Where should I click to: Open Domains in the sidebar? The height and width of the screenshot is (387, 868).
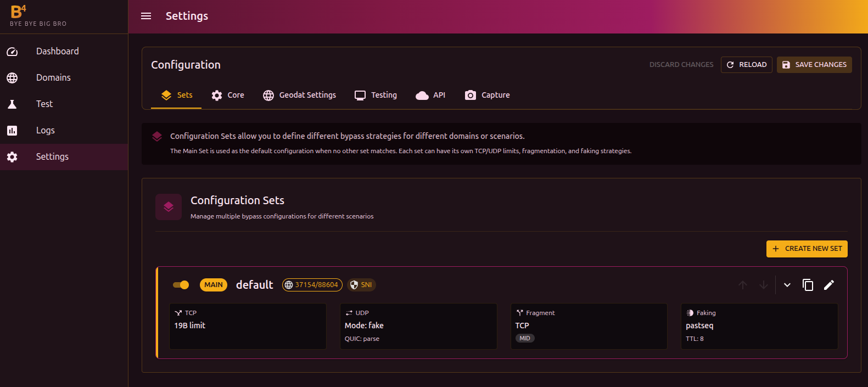(53, 78)
